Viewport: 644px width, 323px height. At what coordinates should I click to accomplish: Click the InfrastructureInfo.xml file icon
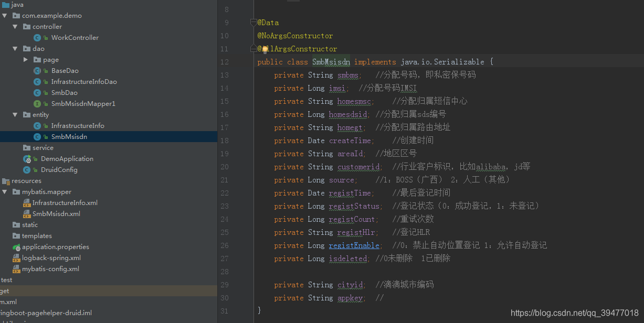pos(27,203)
